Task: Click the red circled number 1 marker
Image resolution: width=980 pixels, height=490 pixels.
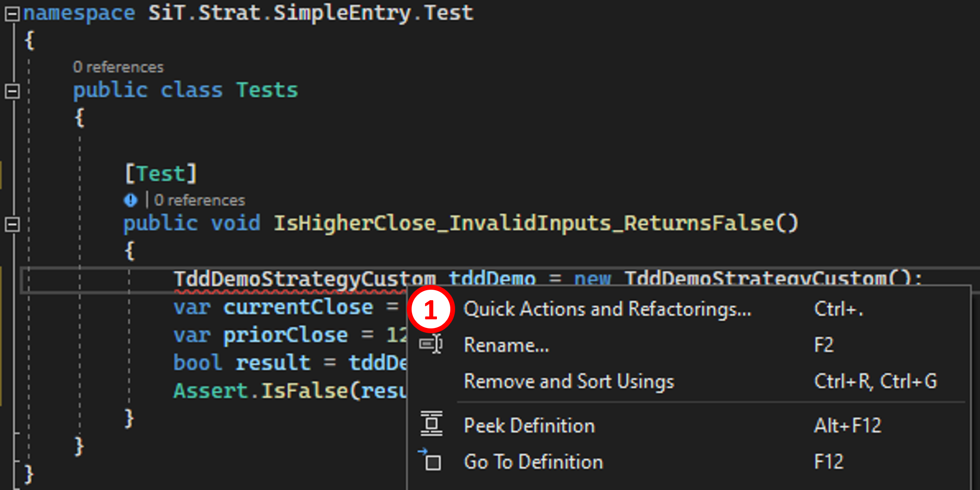Action: (x=431, y=310)
